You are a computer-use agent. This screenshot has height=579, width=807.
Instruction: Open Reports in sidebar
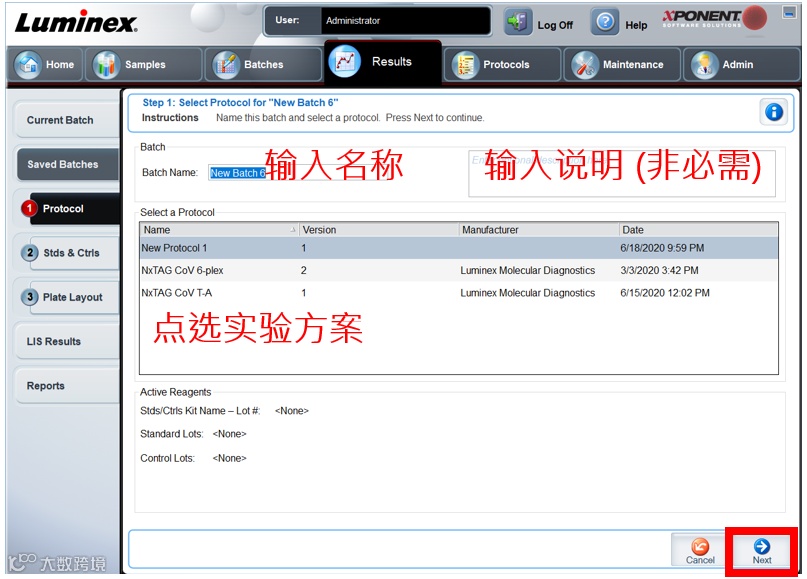coord(66,385)
